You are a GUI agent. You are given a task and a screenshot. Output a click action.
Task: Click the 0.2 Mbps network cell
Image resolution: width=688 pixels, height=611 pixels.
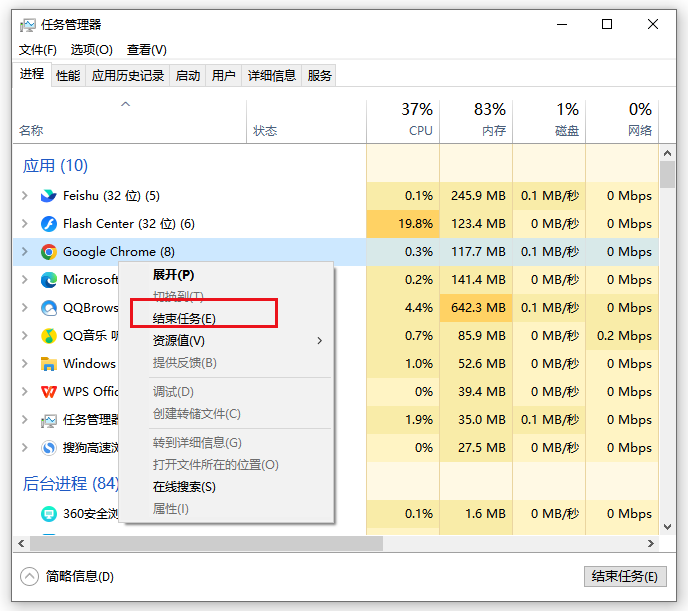pyautogui.click(x=622, y=336)
